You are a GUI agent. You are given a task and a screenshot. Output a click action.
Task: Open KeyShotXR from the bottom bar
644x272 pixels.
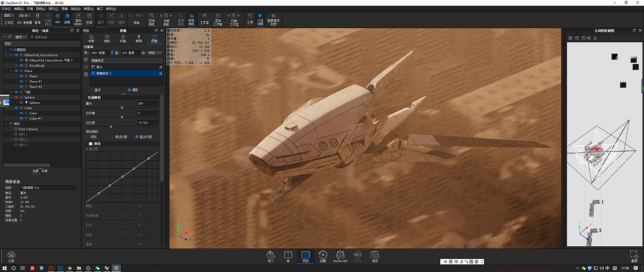(x=340, y=257)
